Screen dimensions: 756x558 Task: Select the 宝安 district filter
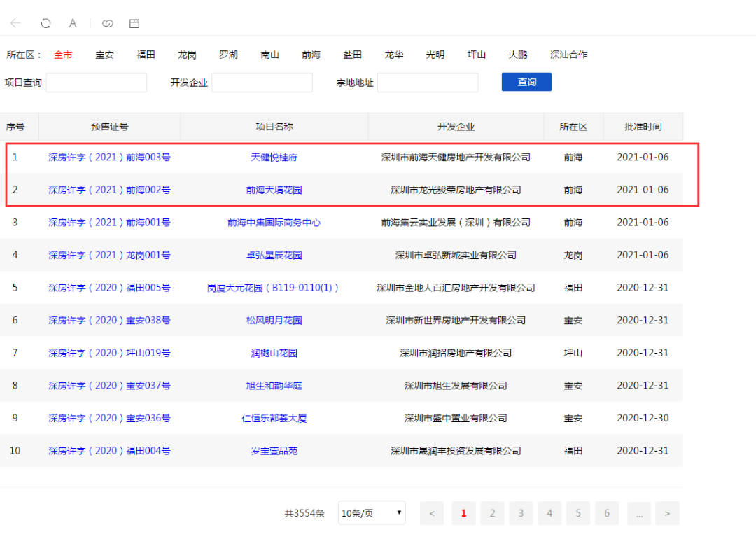pos(104,55)
